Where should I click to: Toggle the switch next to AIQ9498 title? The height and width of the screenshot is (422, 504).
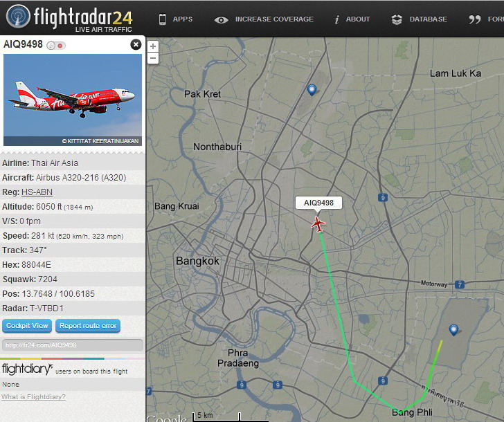(x=56, y=45)
